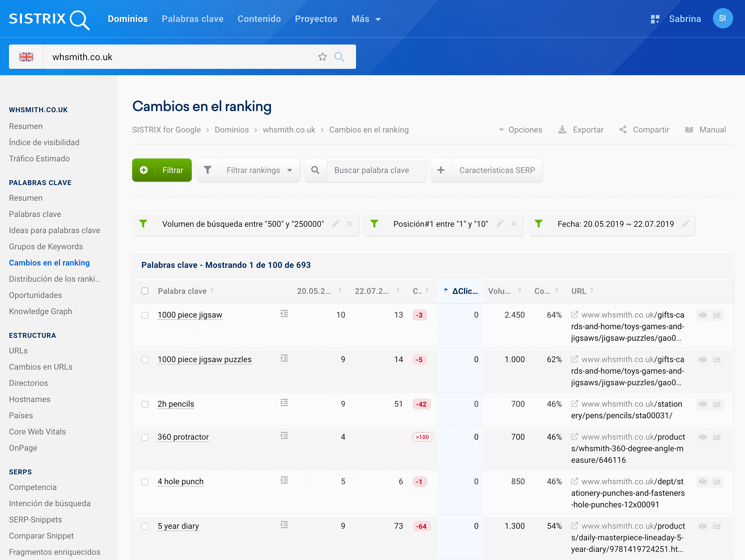
Task: Click the Palabra clave column header
Action: coord(182,291)
